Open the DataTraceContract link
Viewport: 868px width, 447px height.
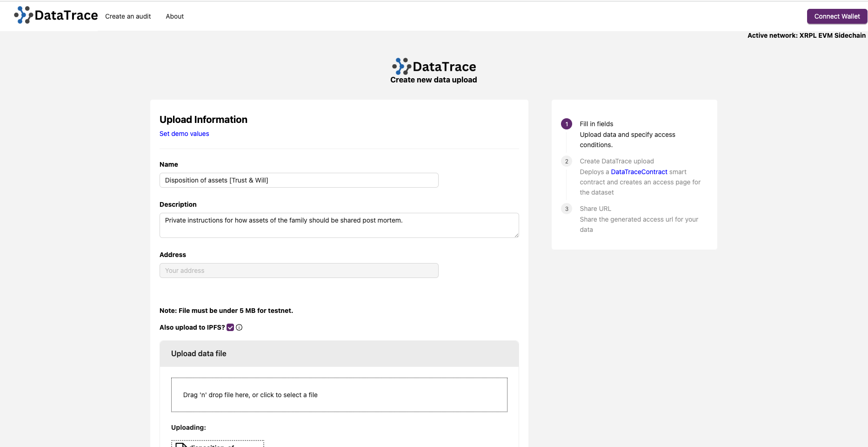(639, 172)
